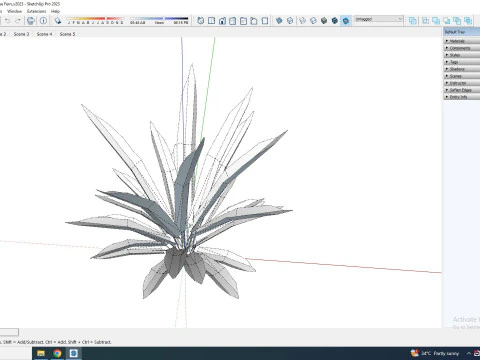Click the Print icon in toolbar
The image size is (480, 360).
(31, 21)
